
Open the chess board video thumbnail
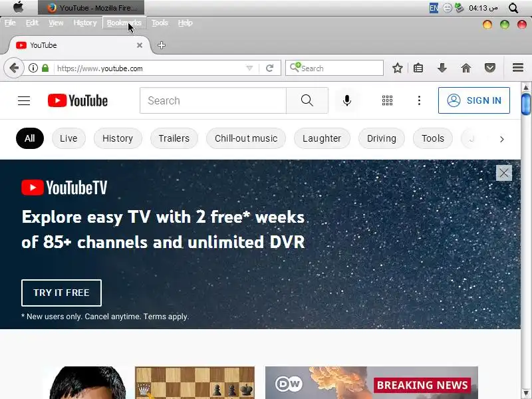pyautogui.click(x=195, y=383)
